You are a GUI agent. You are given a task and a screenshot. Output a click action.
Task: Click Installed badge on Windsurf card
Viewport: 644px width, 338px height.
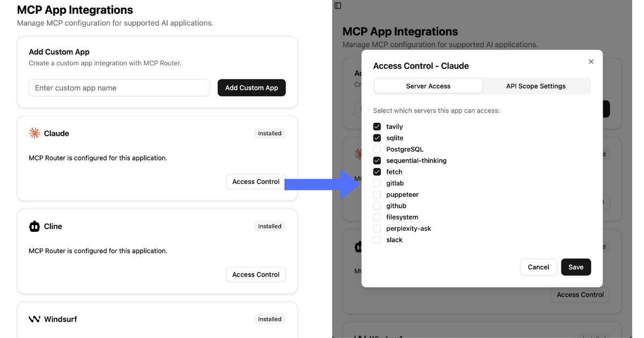269,319
